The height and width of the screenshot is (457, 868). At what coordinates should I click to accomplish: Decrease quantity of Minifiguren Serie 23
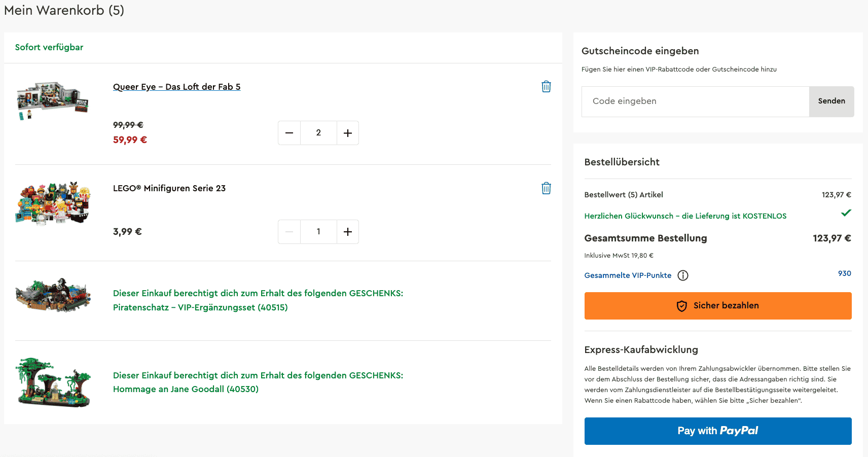[x=289, y=232]
